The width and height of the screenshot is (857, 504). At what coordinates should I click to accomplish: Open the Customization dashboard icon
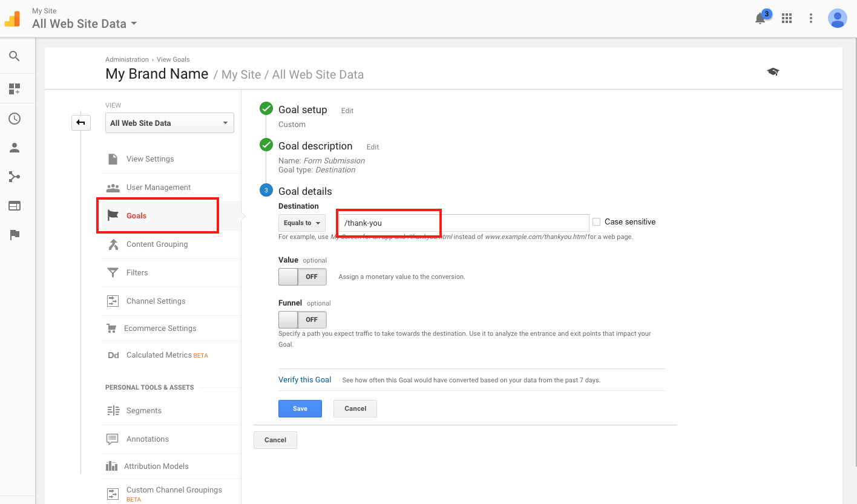coord(15,90)
